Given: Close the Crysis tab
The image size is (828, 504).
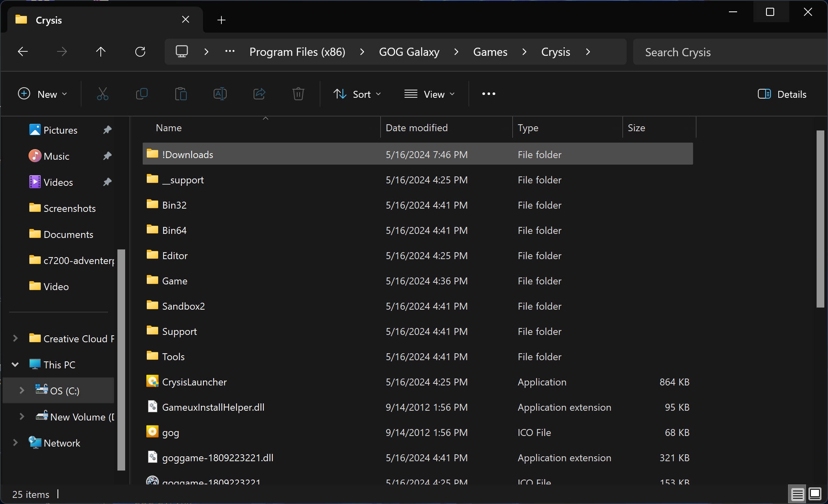Looking at the screenshot, I should pos(185,20).
